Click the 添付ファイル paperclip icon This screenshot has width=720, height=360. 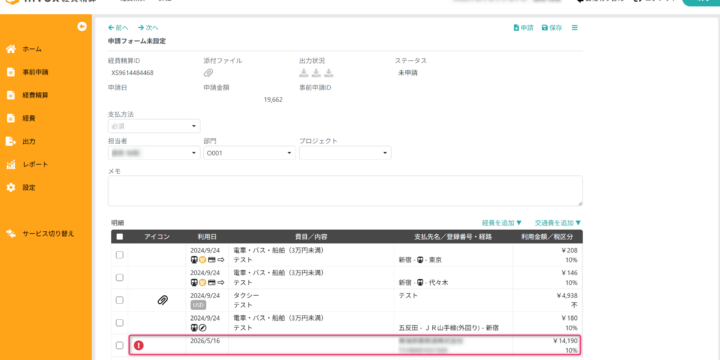(x=208, y=73)
